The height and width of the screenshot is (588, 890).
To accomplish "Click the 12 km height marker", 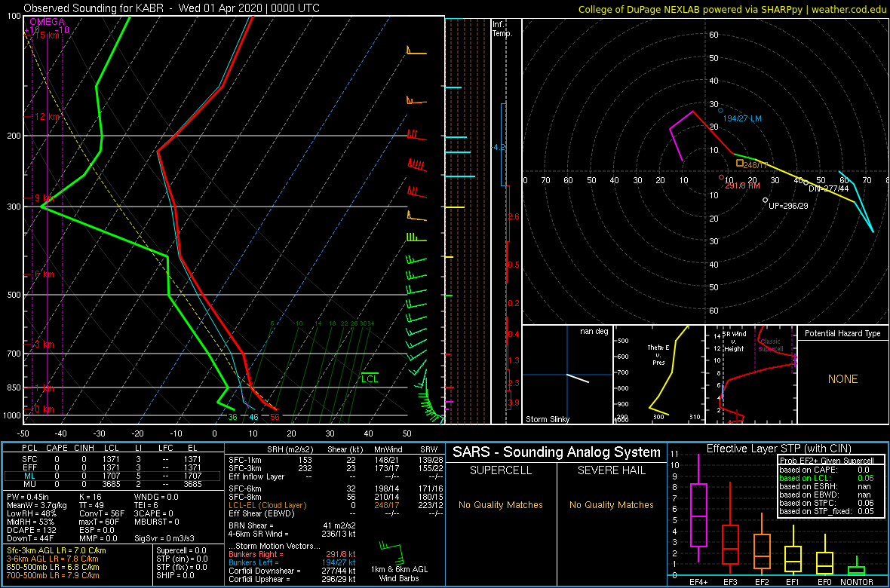I will pyautogui.click(x=48, y=116).
